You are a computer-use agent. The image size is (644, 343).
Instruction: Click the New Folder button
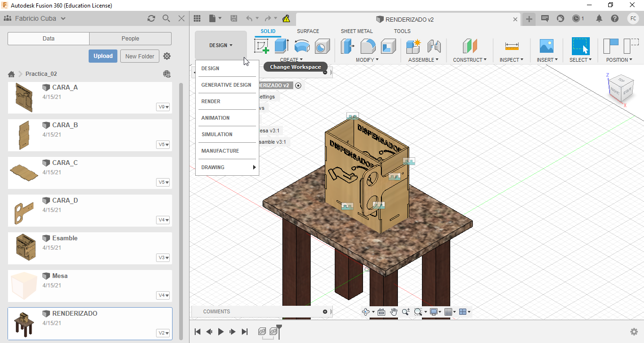click(140, 56)
